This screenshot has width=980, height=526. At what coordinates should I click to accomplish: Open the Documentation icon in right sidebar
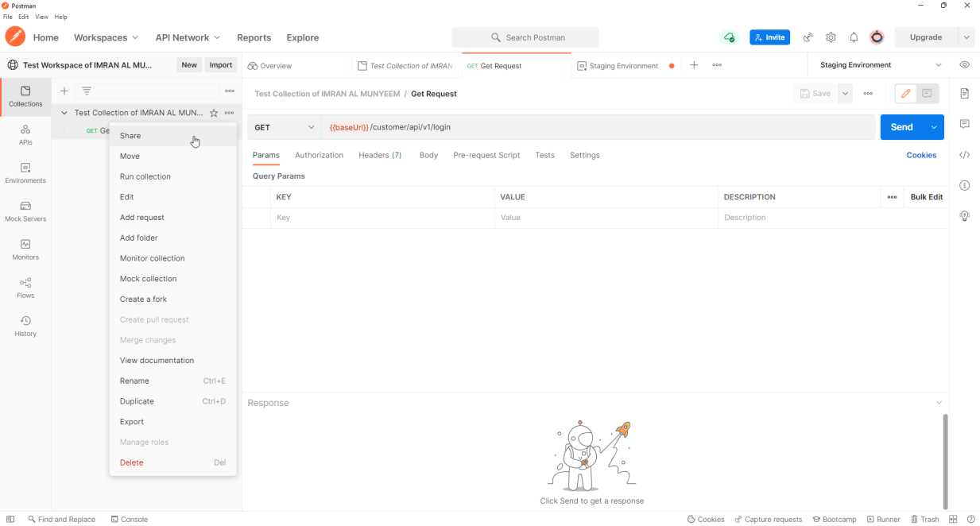(x=965, y=94)
